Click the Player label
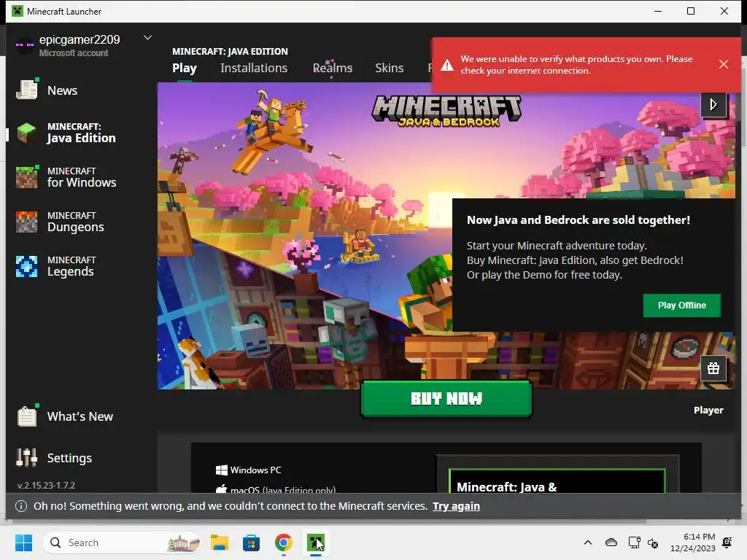The image size is (747, 560). click(708, 410)
